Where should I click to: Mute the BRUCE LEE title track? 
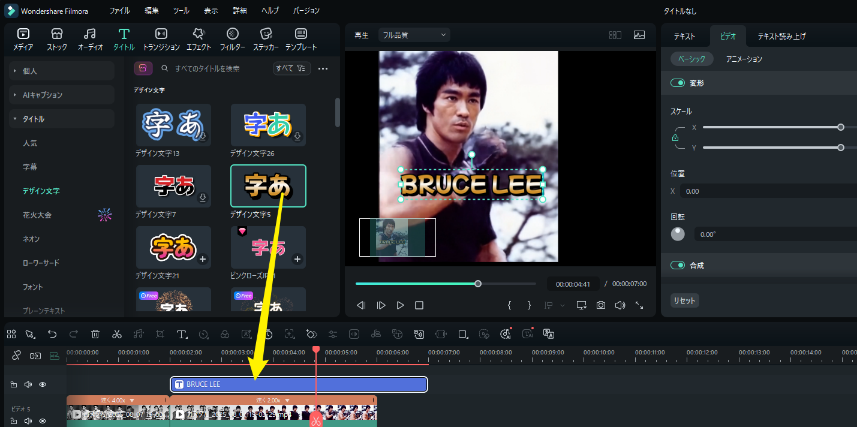point(28,384)
